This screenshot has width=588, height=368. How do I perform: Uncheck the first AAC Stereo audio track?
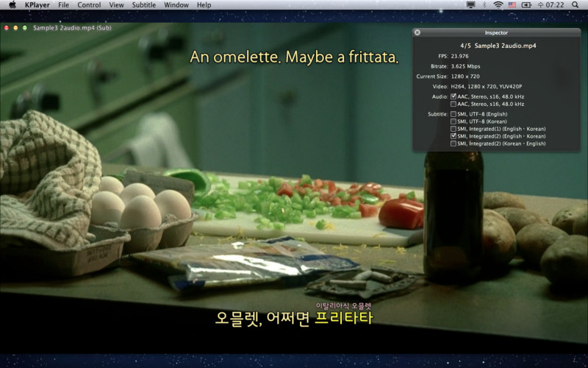[x=453, y=96]
